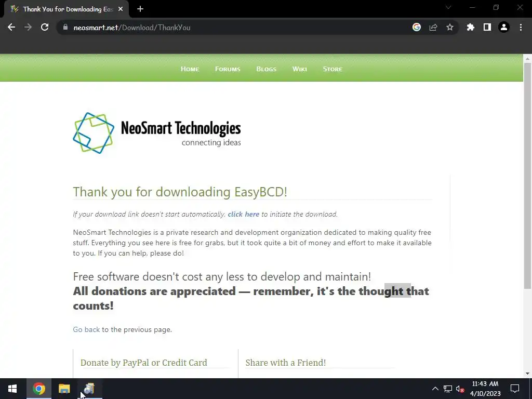Reload the page with the refresh icon
Viewport: 532px width, 399px height.
click(x=45, y=28)
